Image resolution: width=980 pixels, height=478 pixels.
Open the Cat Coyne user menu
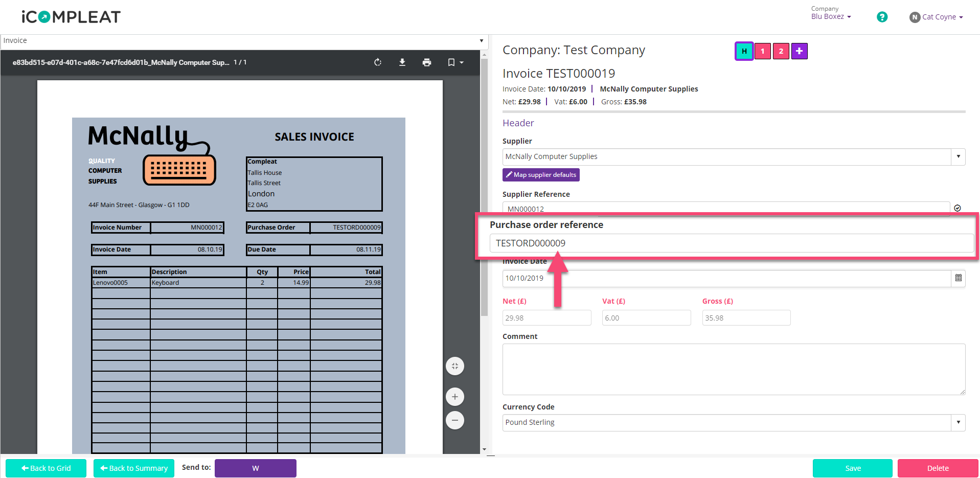click(943, 17)
